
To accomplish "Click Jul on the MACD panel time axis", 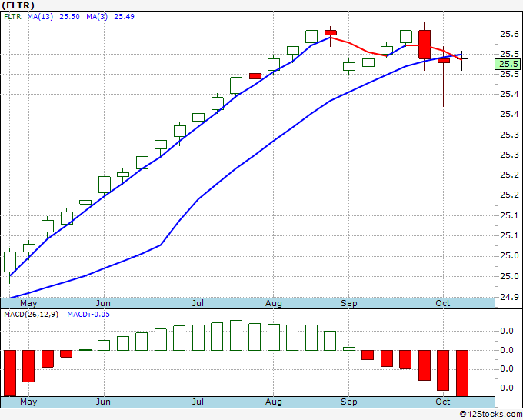I will [x=198, y=402].
